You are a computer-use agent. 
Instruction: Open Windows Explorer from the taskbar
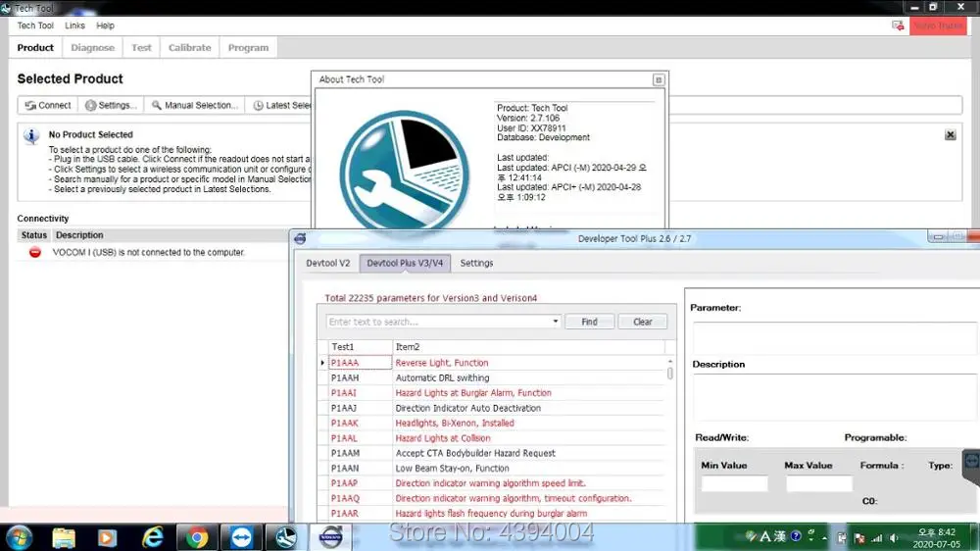tap(63, 537)
